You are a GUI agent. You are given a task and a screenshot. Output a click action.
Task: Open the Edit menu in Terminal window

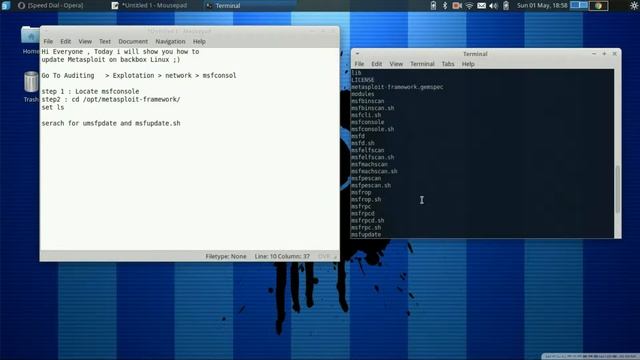click(x=376, y=64)
